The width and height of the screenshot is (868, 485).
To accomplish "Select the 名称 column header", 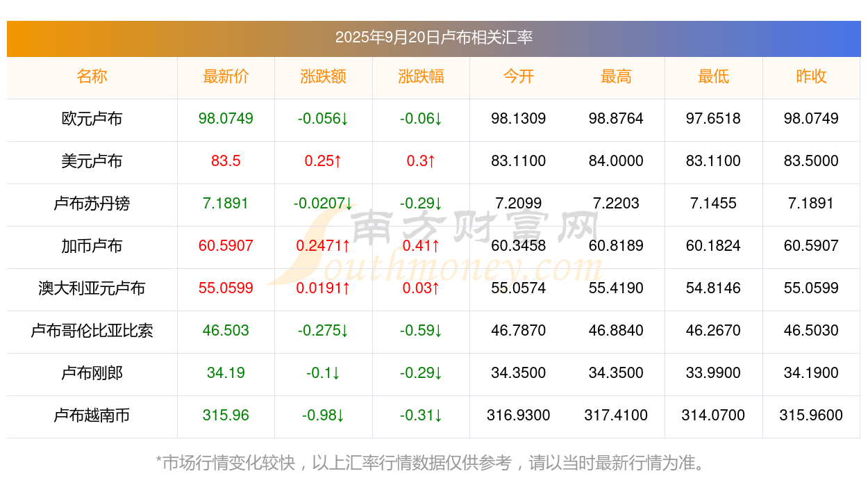I will point(92,76).
